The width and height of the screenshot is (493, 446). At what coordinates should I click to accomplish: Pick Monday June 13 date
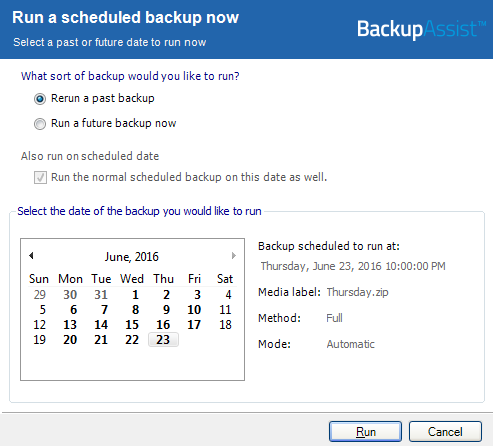[70, 325]
